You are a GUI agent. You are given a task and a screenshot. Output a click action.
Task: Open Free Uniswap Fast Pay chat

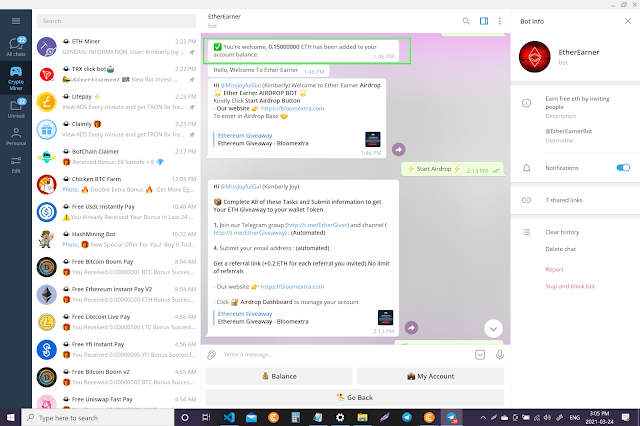116,400
